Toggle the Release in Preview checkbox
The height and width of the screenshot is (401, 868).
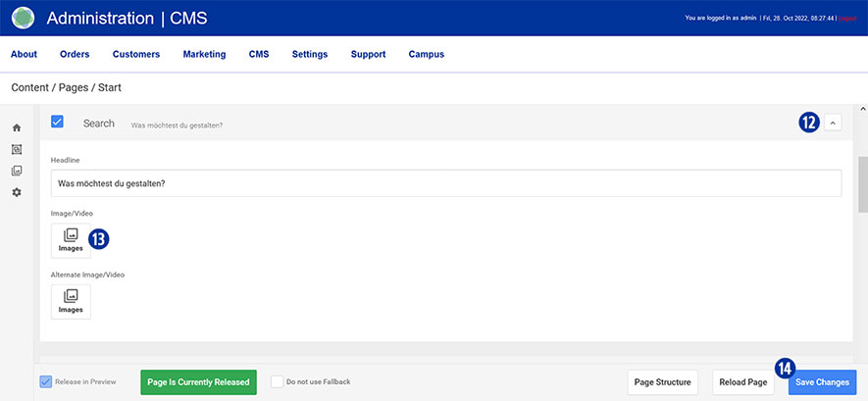point(46,381)
